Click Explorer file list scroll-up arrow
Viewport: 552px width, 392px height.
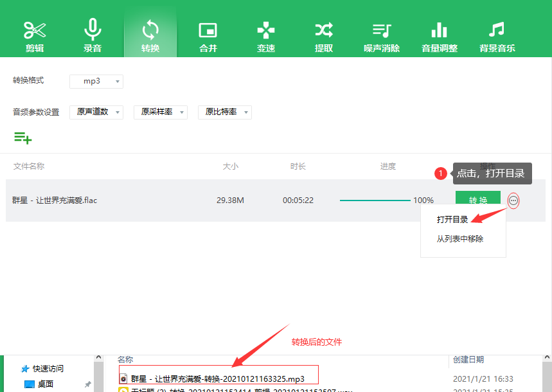[x=547, y=357]
